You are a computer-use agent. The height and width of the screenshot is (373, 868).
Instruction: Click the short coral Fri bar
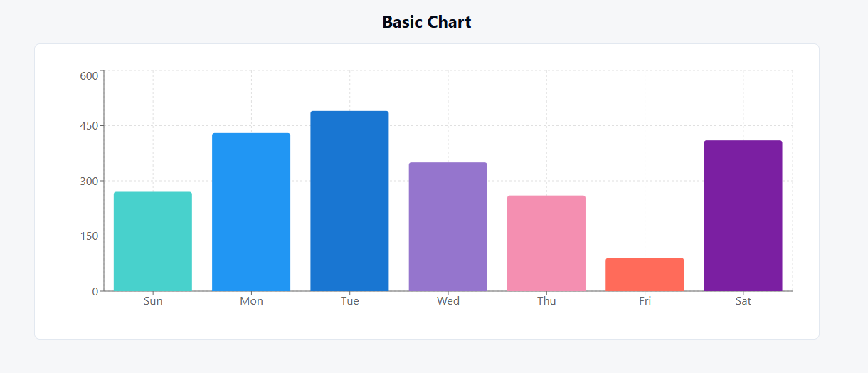point(645,275)
